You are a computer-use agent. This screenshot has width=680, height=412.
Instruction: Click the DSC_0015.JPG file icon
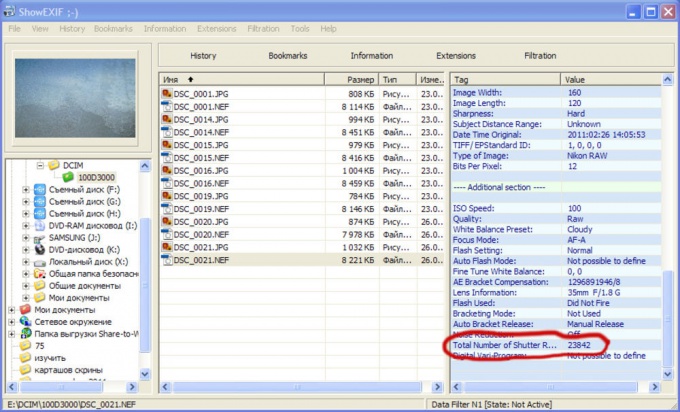point(167,145)
